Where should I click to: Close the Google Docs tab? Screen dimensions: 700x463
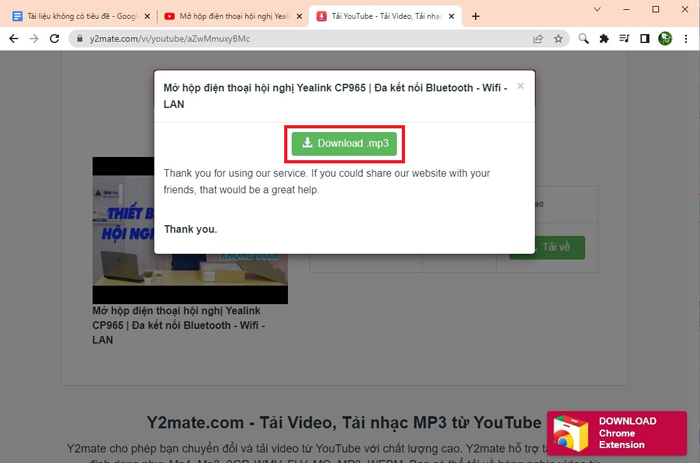click(147, 17)
